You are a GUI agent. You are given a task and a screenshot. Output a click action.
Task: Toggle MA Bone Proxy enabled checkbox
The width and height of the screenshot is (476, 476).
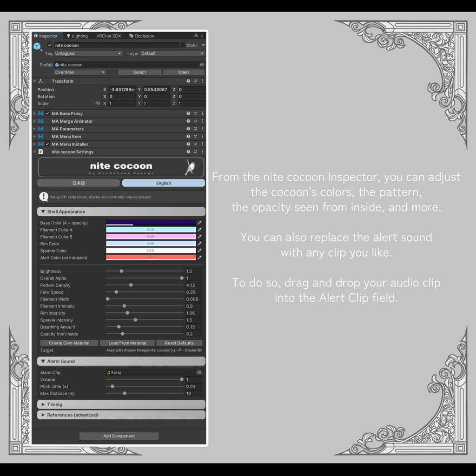tap(47, 113)
